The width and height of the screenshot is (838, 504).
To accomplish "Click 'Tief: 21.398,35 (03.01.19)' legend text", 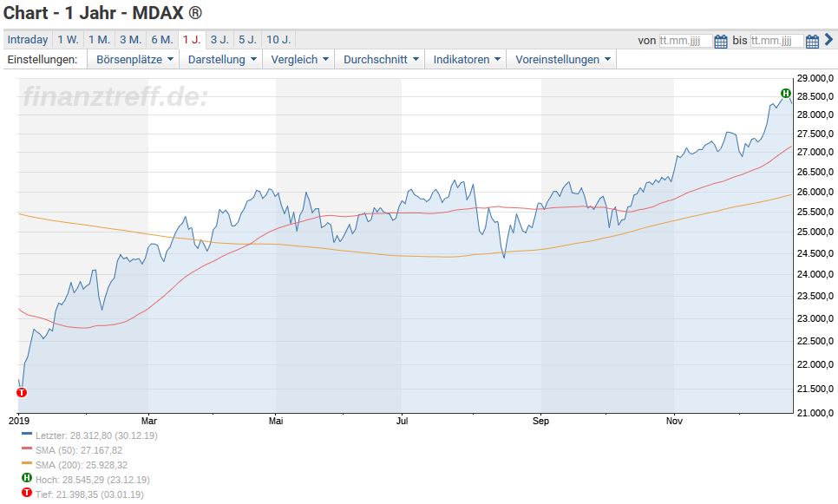I will (x=90, y=494).
